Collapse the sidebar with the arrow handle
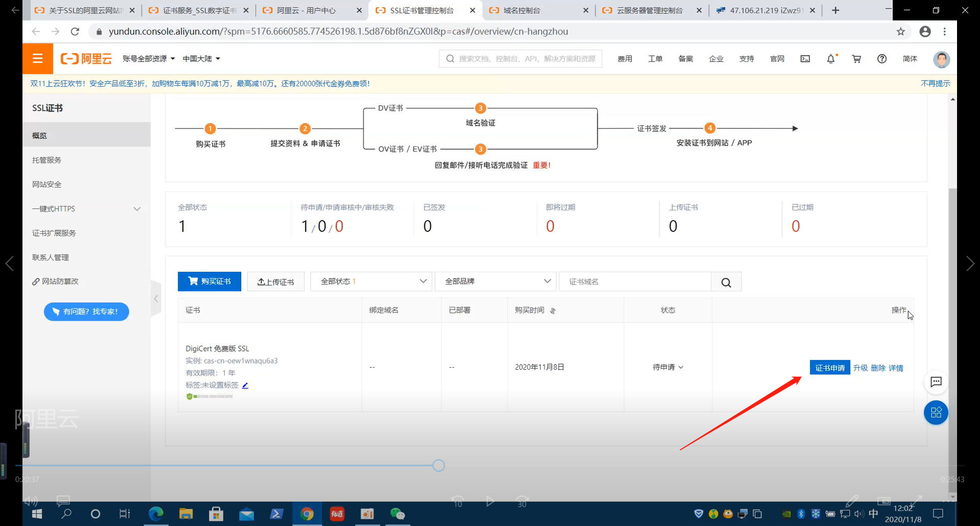The width and height of the screenshot is (980, 526). [156, 298]
